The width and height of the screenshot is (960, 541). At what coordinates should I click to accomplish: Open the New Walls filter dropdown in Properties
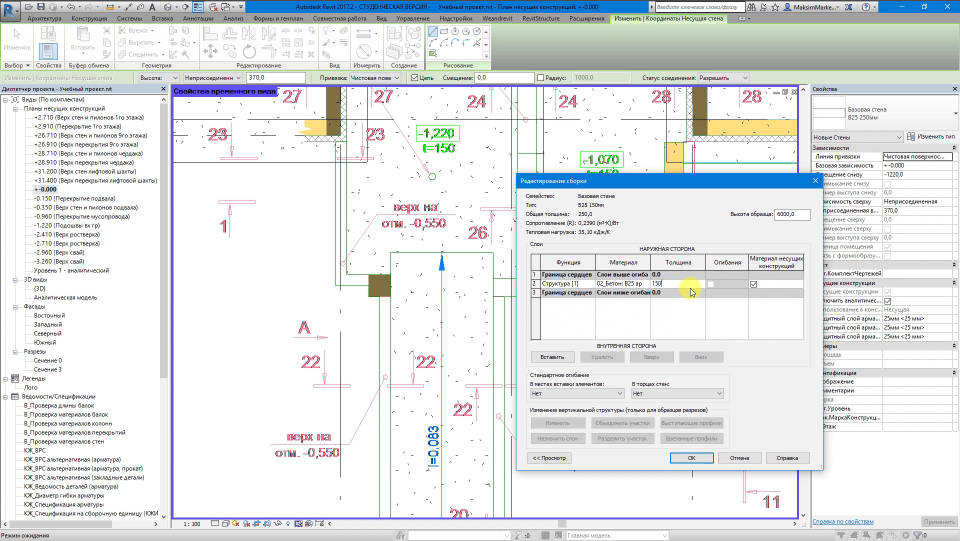[857, 137]
